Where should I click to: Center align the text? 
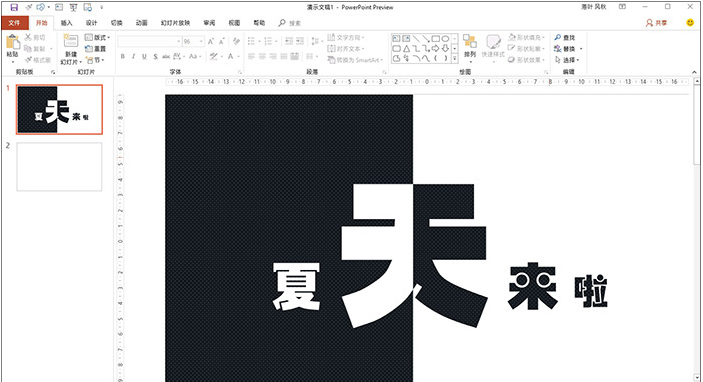(x=262, y=56)
